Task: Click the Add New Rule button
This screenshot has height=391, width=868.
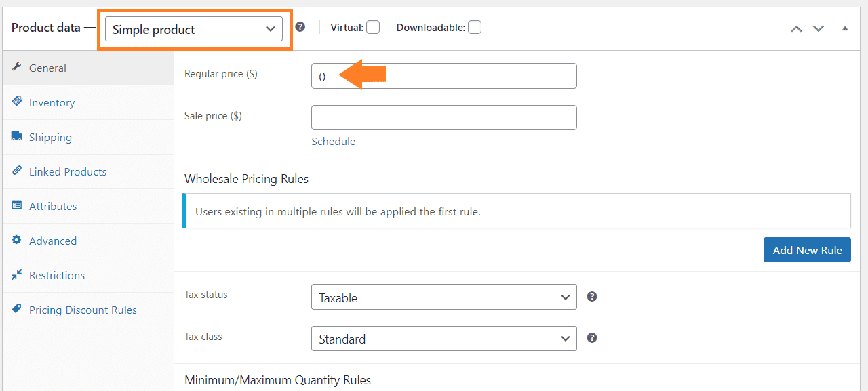Action: [807, 249]
